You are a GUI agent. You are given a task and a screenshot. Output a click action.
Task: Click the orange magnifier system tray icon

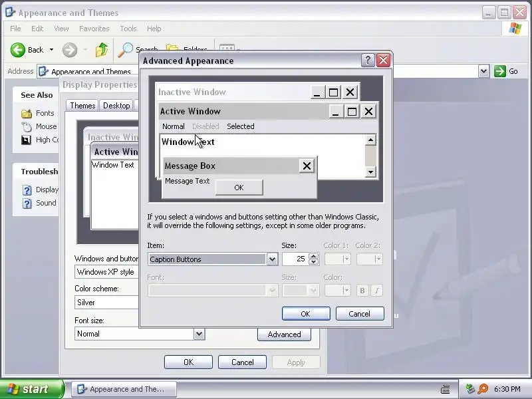(x=483, y=389)
